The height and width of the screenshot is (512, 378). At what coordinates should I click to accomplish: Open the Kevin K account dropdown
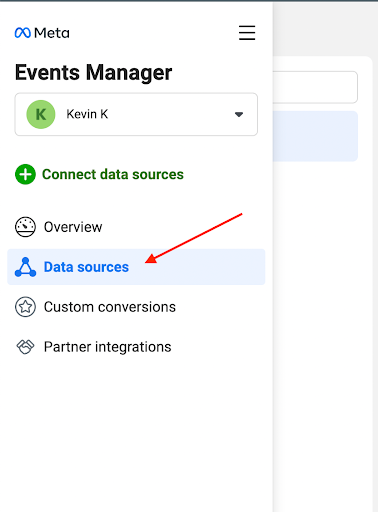(x=136, y=114)
